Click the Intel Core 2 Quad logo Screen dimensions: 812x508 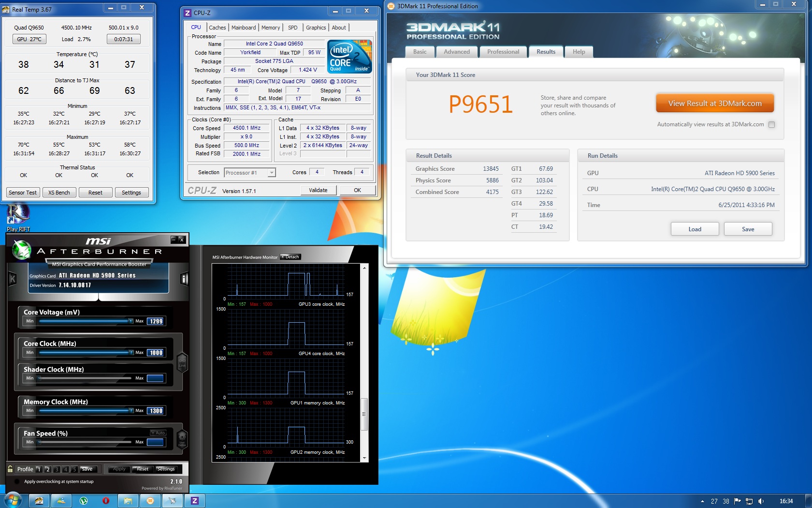click(x=349, y=56)
